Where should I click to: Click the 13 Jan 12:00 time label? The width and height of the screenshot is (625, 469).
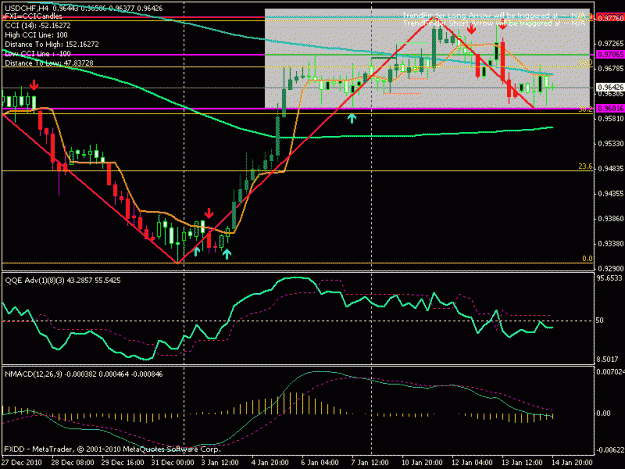tap(522, 463)
